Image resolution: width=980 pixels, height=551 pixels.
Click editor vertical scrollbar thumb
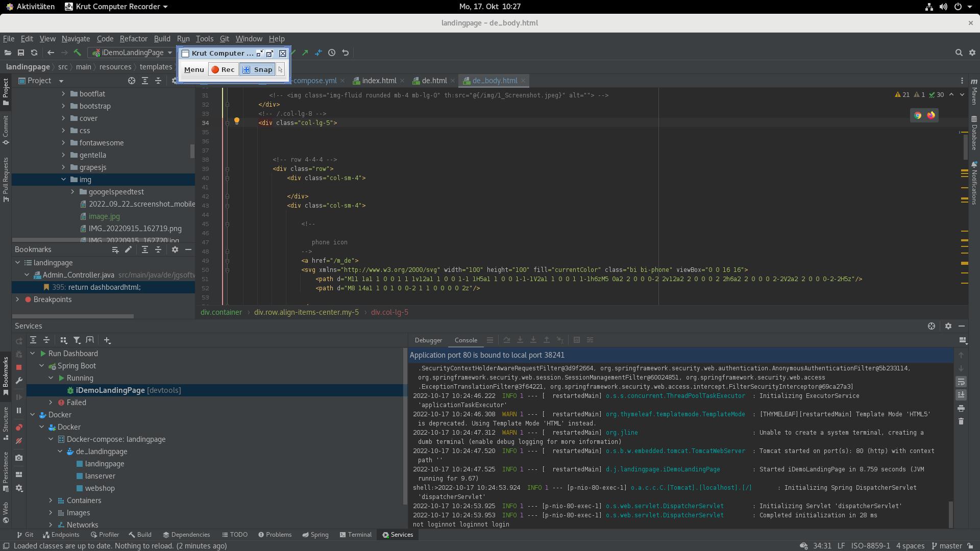click(965, 148)
